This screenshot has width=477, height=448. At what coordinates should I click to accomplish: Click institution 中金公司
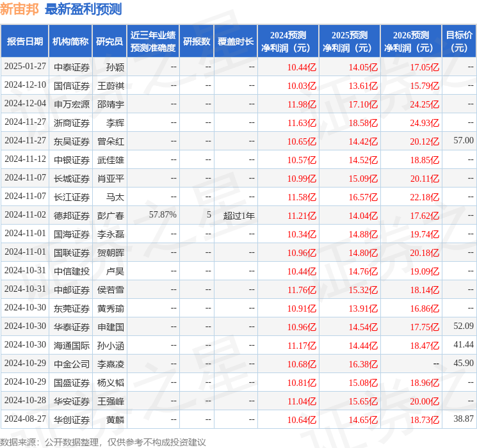pos(72,364)
